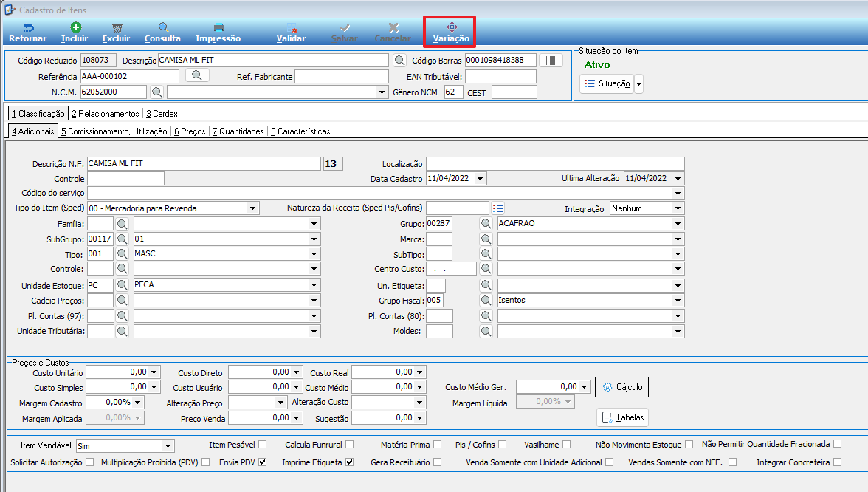
Task: Search by Referência magnifier button
Action: click(196, 75)
